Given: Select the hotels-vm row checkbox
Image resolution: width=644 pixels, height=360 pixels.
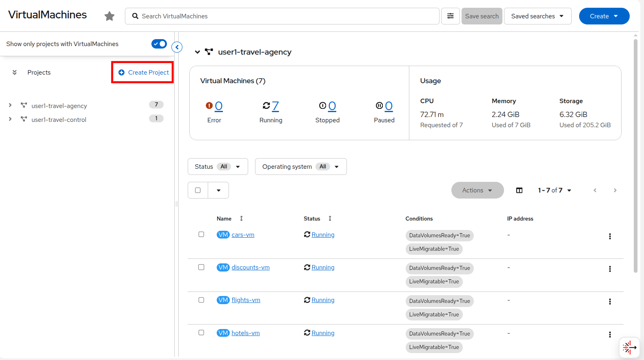Looking at the screenshot, I should (x=201, y=333).
